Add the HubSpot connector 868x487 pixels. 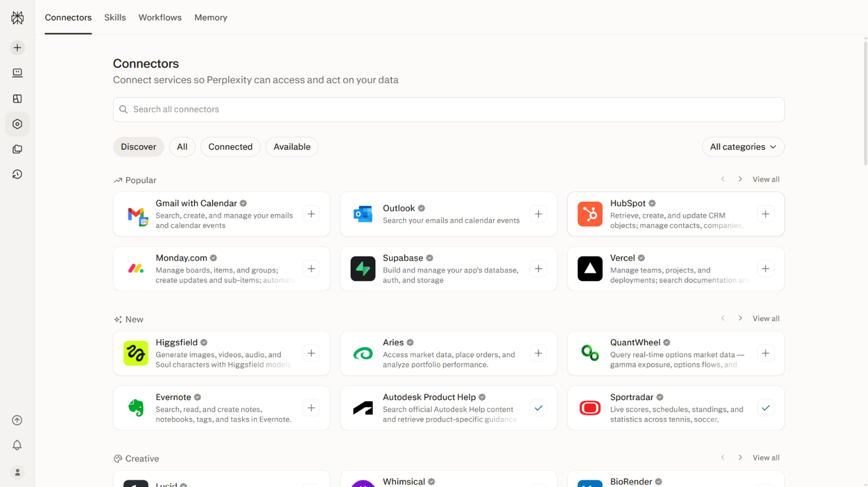766,214
